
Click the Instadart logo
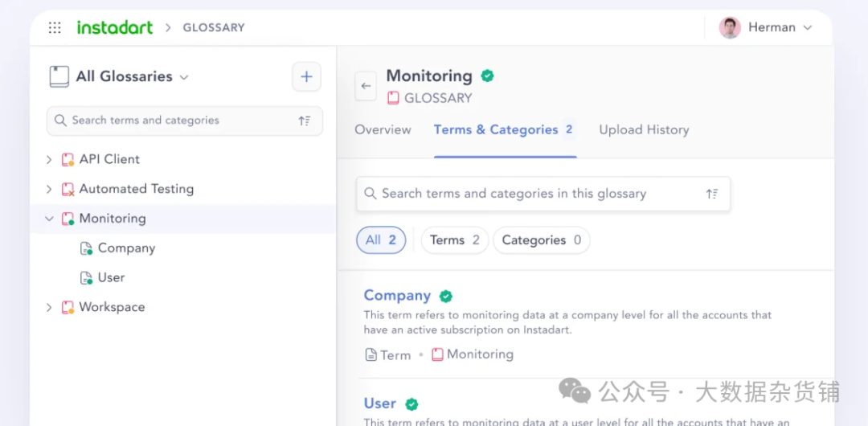pos(115,27)
